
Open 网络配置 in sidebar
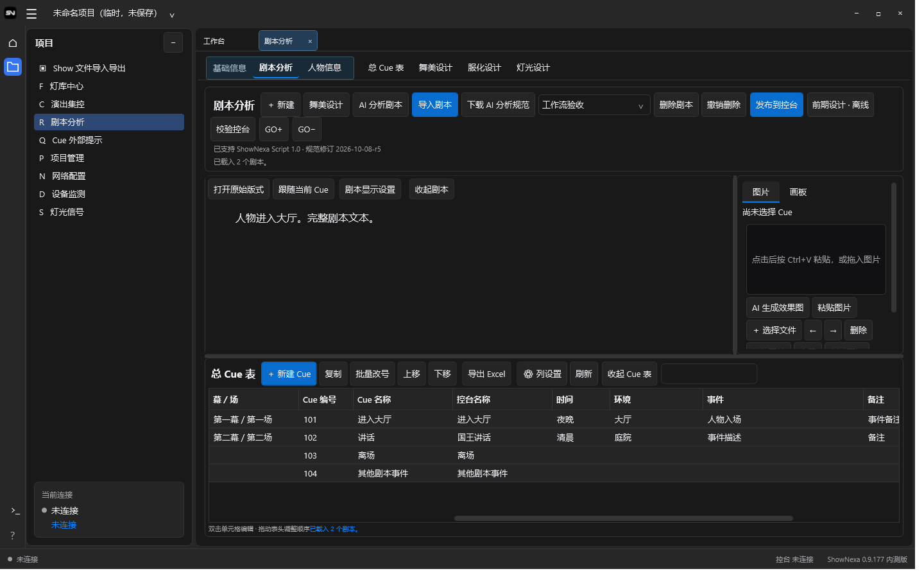tap(109, 176)
